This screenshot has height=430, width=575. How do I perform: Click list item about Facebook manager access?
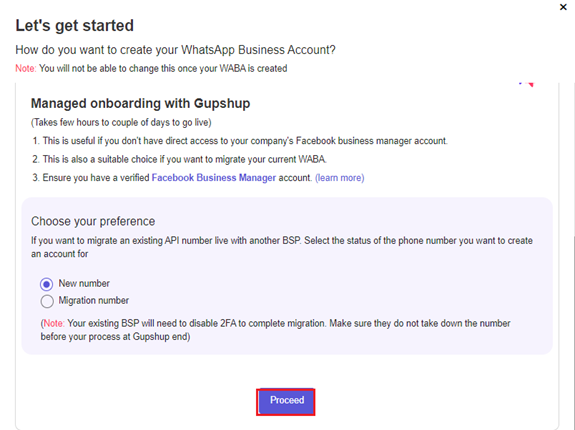click(x=240, y=141)
